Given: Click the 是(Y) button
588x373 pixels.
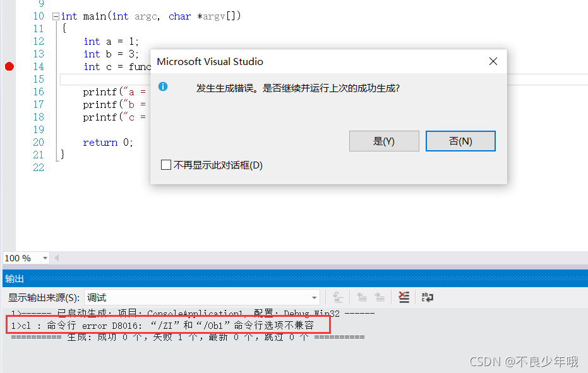Looking at the screenshot, I should click(383, 141).
